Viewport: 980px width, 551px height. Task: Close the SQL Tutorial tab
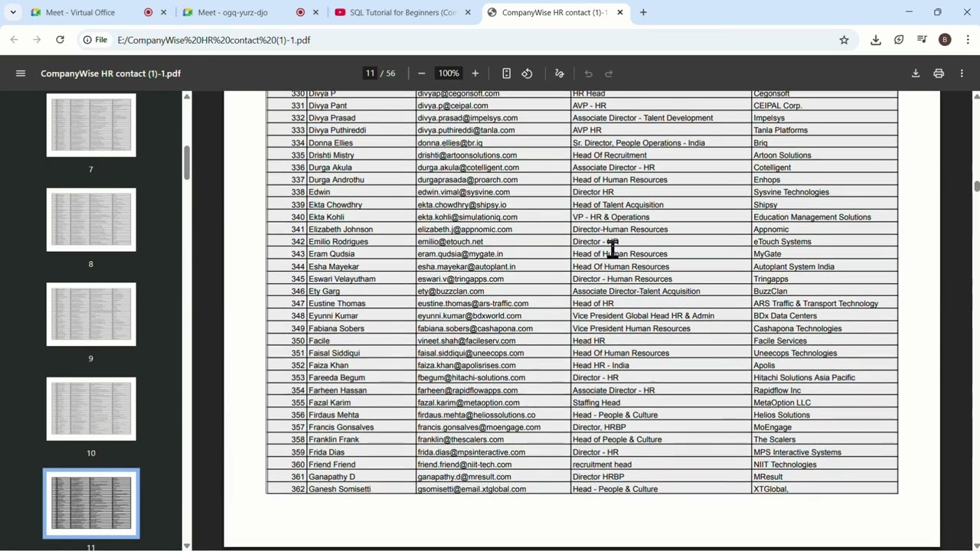[467, 12]
